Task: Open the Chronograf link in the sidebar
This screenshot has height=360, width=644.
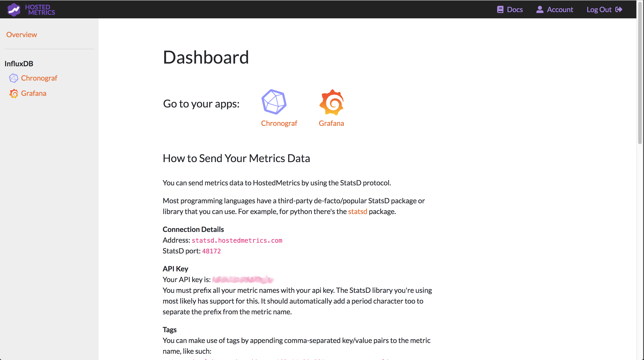Action: tap(39, 78)
